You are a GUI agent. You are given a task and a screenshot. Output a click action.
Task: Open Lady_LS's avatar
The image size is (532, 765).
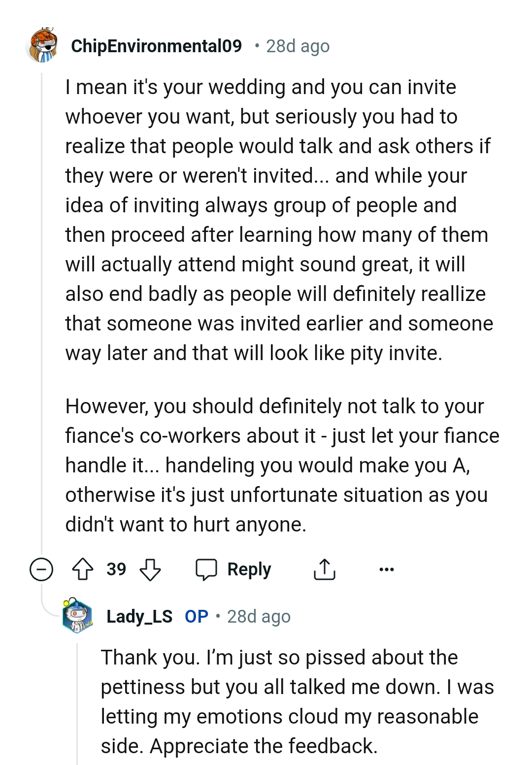[78, 616]
